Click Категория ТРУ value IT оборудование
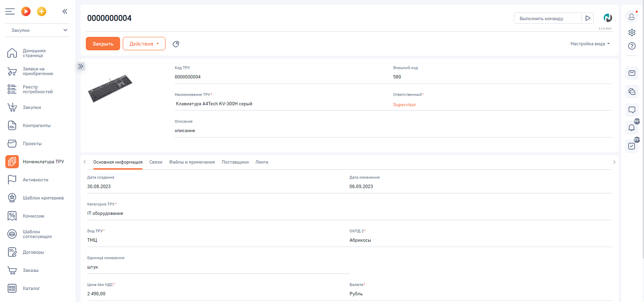The image size is (644, 302). pos(105,214)
